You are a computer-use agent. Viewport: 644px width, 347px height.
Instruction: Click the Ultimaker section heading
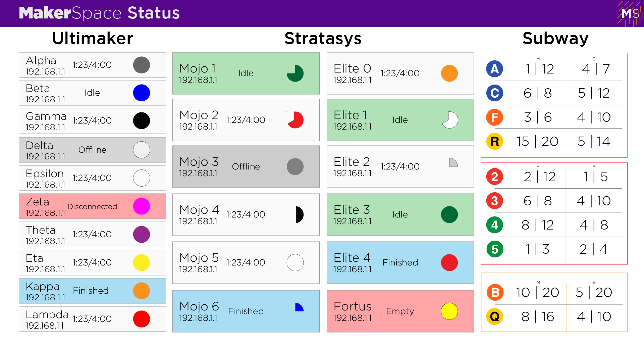pyautogui.click(x=93, y=38)
